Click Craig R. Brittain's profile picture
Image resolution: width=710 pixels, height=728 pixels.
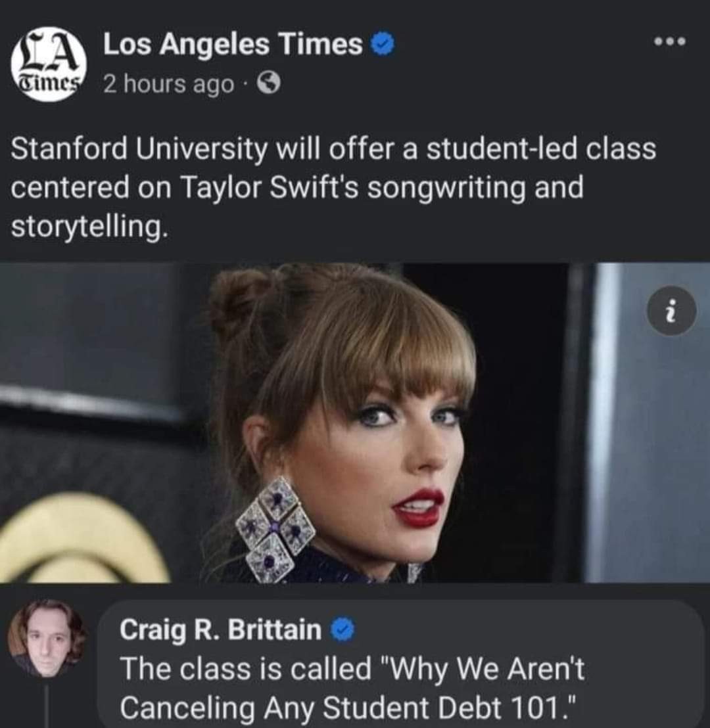[46, 637]
